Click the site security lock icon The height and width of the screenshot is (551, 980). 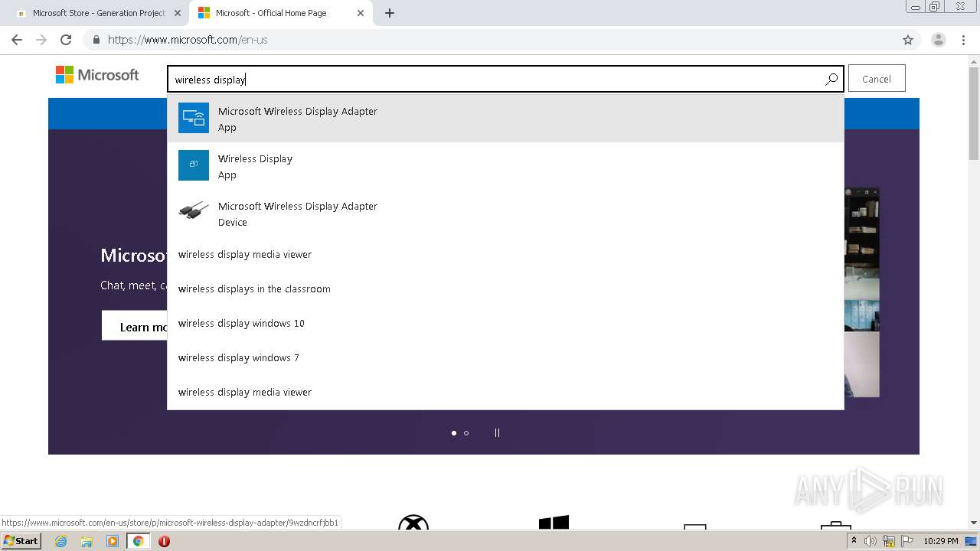tap(96, 40)
